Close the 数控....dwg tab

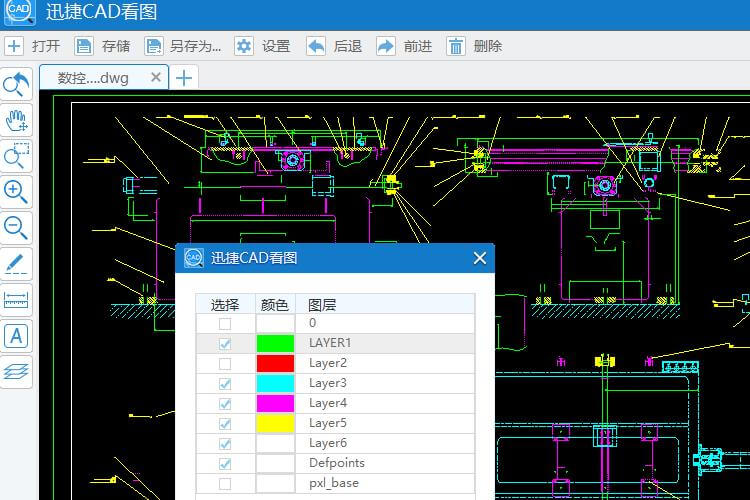[x=155, y=77]
